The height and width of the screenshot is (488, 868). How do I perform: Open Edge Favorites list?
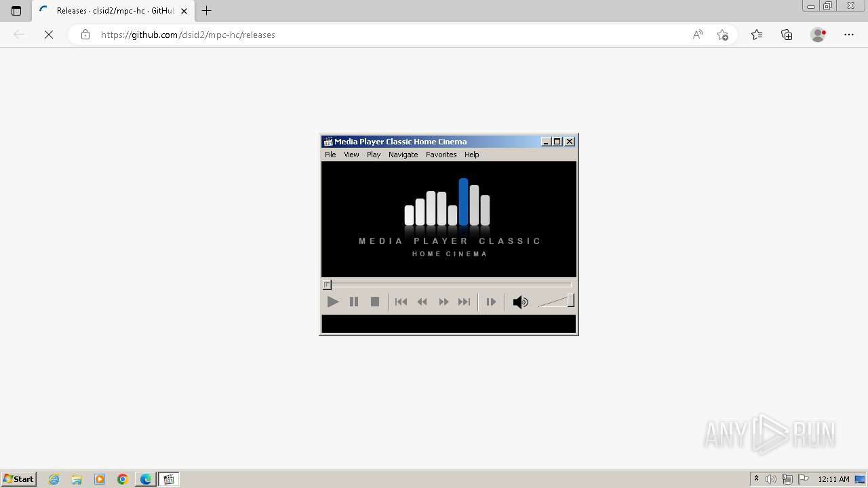(757, 35)
